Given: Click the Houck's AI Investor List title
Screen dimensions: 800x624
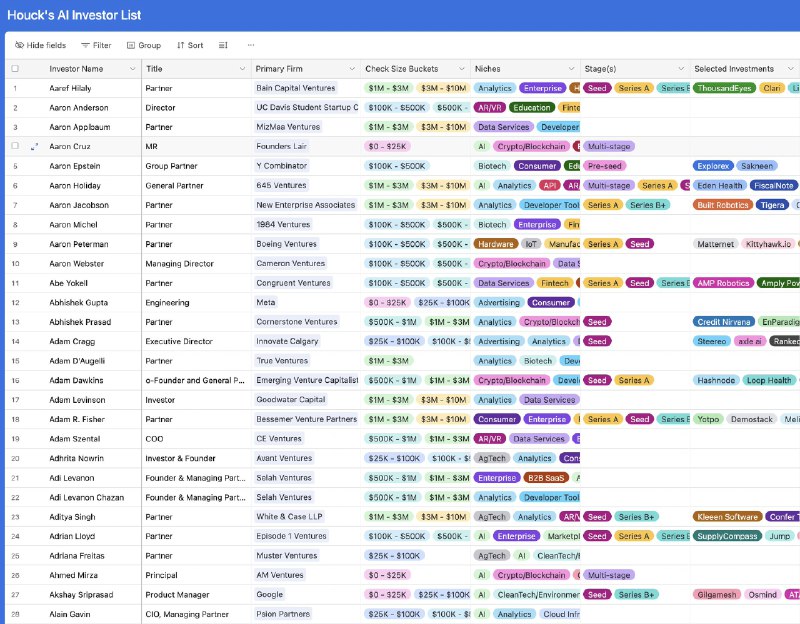Looking at the screenshot, I should point(74,15).
